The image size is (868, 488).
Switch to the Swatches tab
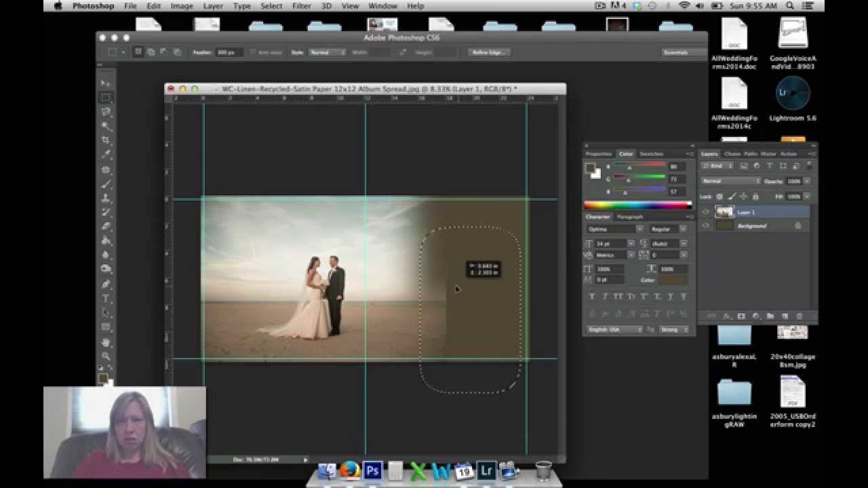651,154
